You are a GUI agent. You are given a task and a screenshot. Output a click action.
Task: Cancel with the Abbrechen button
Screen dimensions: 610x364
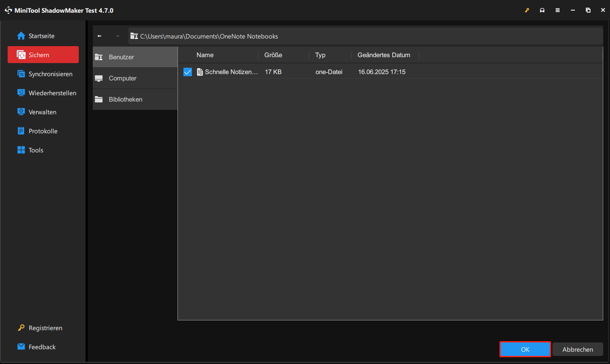(x=578, y=350)
